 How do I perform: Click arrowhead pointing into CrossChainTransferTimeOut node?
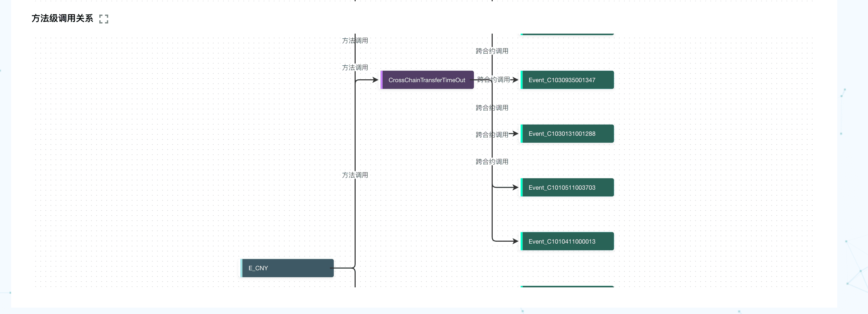(x=375, y=80)
